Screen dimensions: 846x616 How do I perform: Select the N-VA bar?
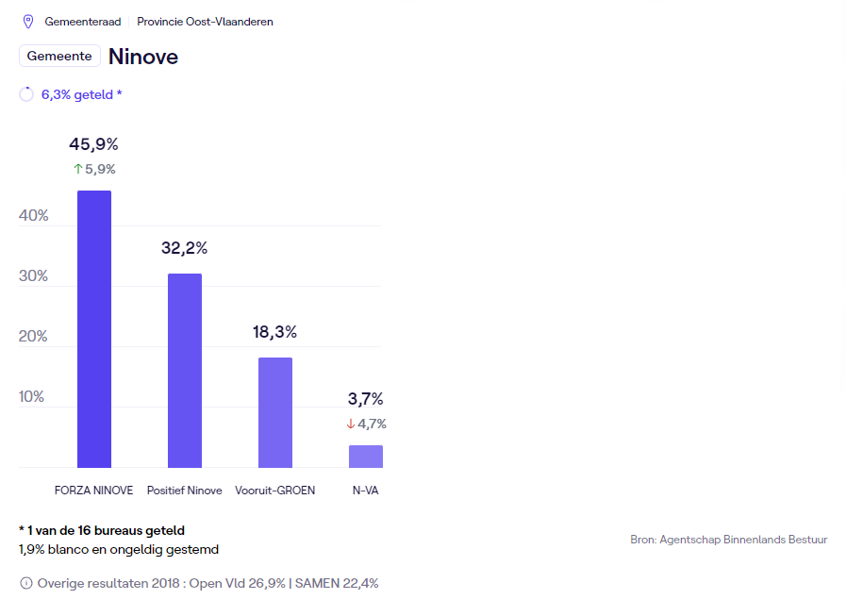(x=366, y=457)
